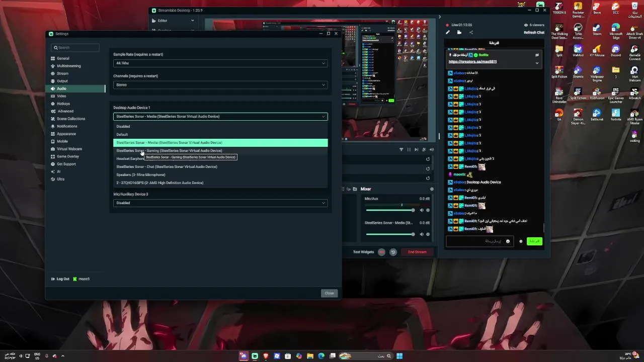This screenshot has height=362, width=644.
Task: Open Game Overlay settings
Action: pyautogui.click(x=68, y=156)
